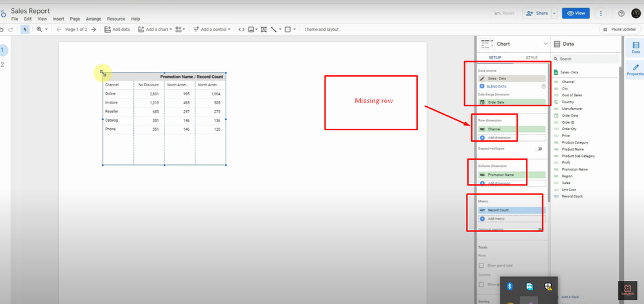Click the Promotion Name column dimension chip
The height and width of the screenshot is (304, 644).
512,175
